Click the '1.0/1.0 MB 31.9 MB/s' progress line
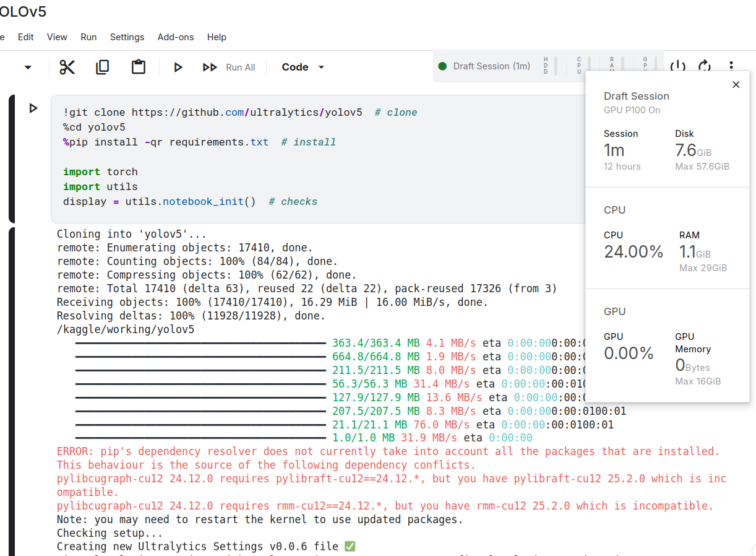The height and width of the screenshot is (556, 756). click(304, 438)
